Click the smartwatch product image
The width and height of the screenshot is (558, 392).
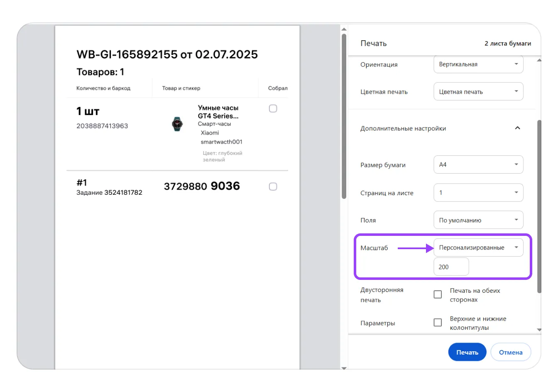[x=177, y=124]
